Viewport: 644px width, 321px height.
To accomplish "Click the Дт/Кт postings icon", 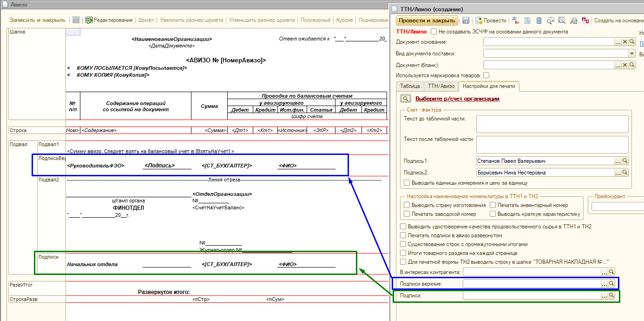I will [x=515, y=20].
